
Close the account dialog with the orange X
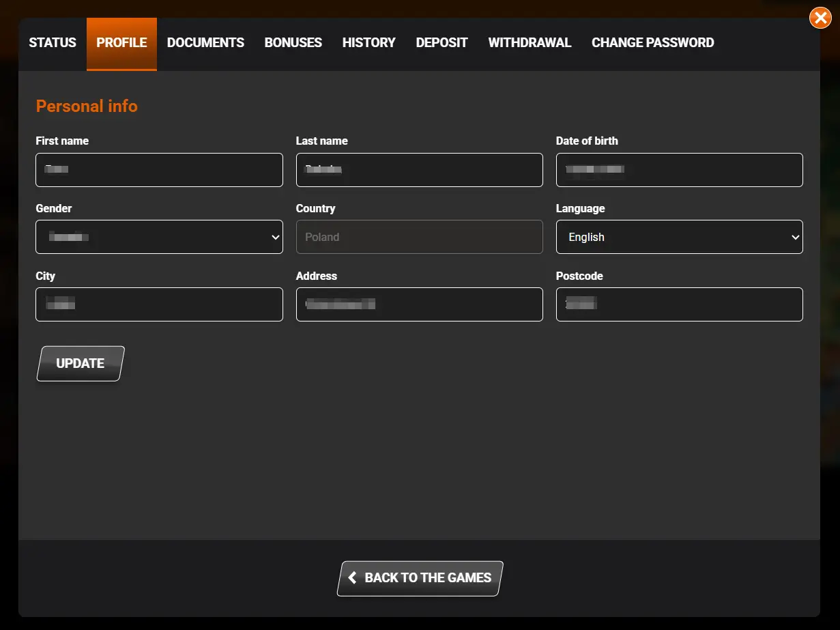[820, 18]
